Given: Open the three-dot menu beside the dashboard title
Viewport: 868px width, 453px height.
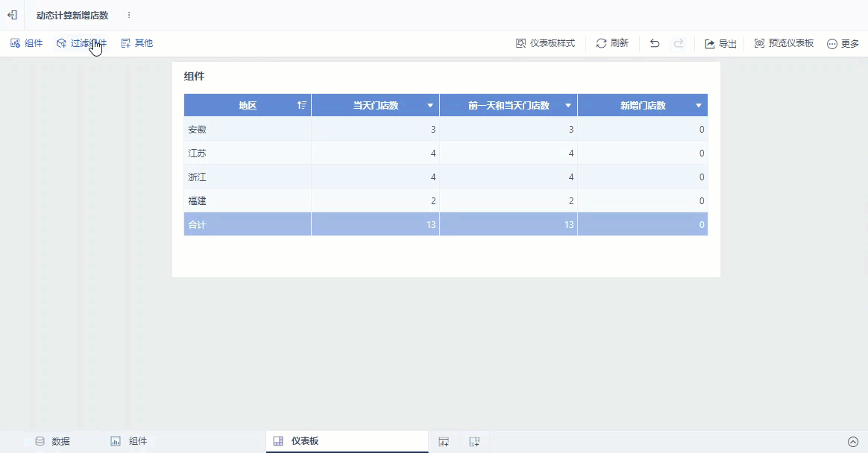Looking at the screenshot, I should tap(129, 16).
